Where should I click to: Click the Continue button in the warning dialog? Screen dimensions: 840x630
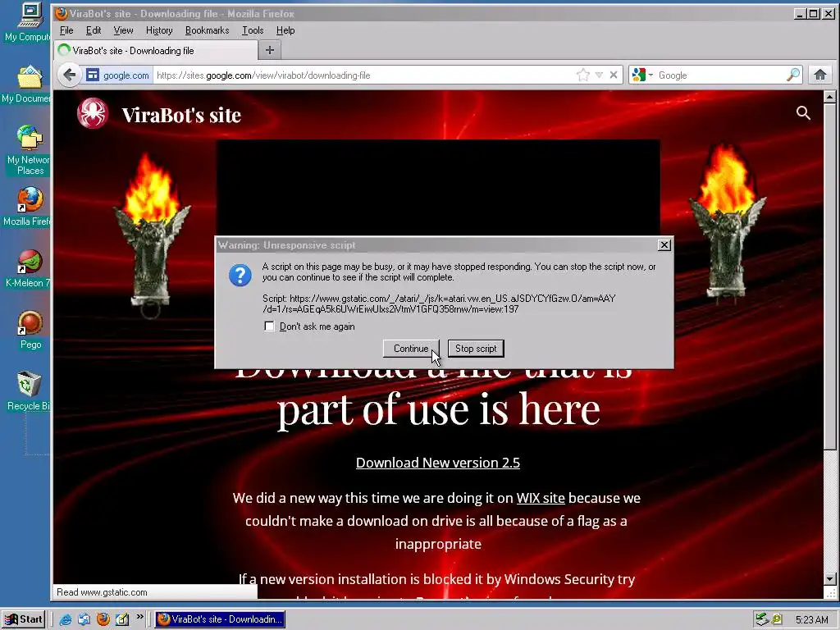coord(411,348)
